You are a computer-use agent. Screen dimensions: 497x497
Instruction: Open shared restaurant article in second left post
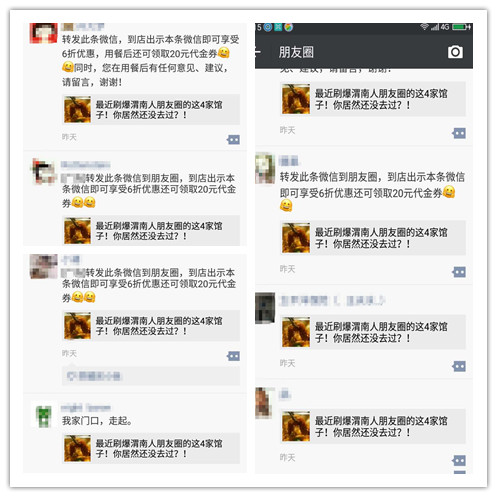pyautogui.click(x=151, y=231)
